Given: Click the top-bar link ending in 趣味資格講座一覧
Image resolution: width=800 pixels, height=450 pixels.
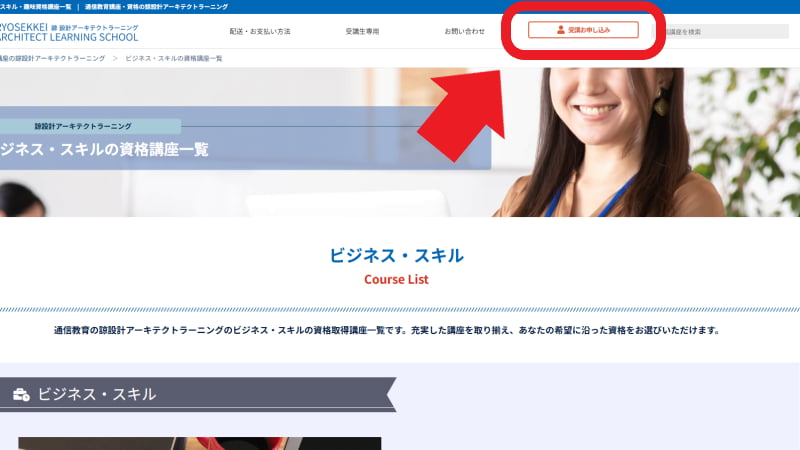Looking at the screenshot, I should click(x=36, y=7).
